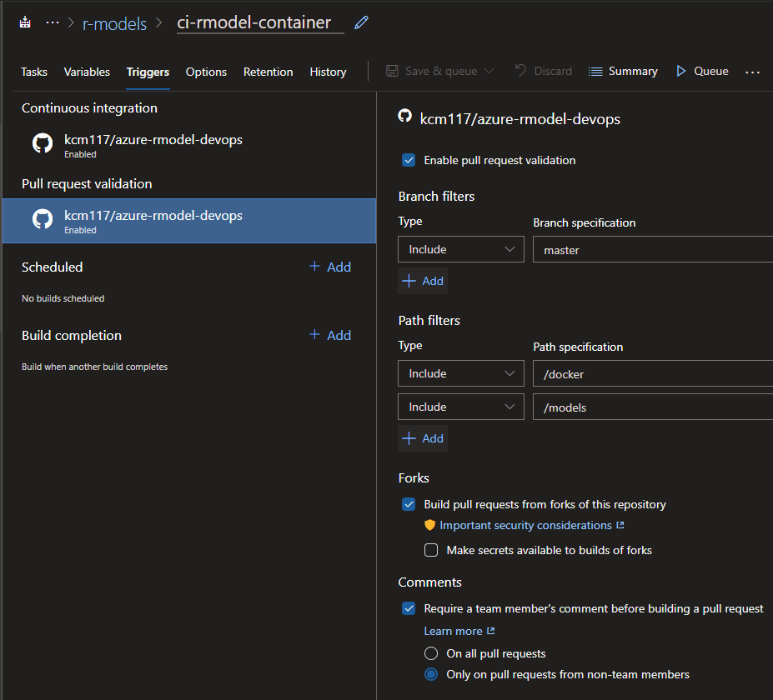Screen dimensions: 773x700
Task: View the History tab
Action: [328, 72]
